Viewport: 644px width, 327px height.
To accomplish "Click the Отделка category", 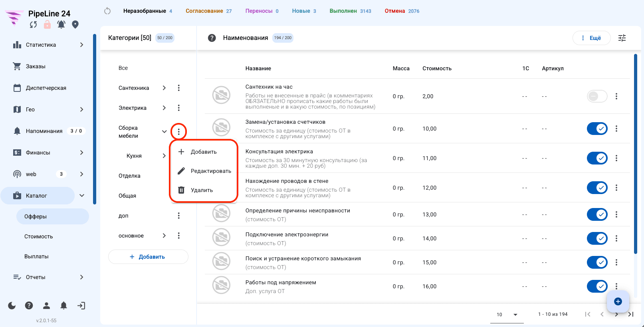I will [x=129, y=176].
